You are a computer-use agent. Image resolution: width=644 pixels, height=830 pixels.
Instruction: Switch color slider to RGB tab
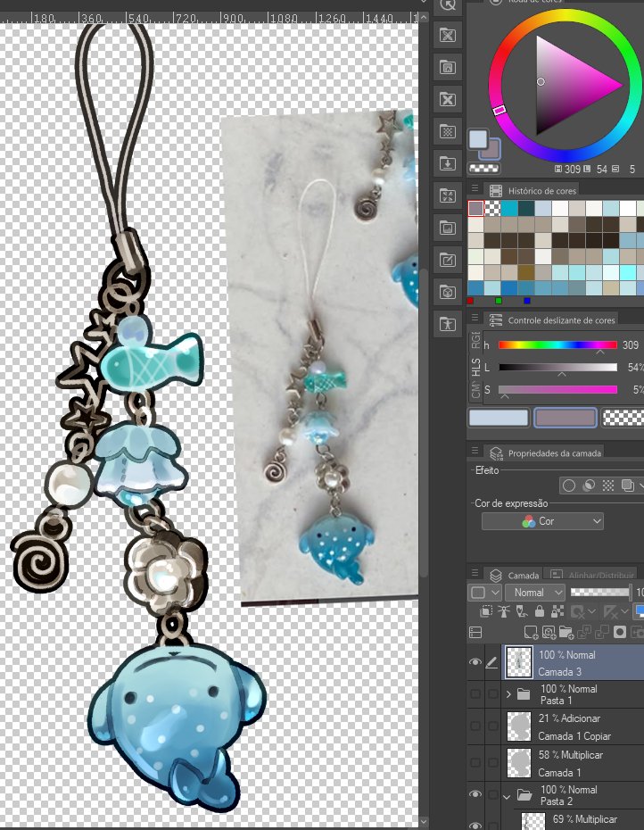click(x=475, y=340)
